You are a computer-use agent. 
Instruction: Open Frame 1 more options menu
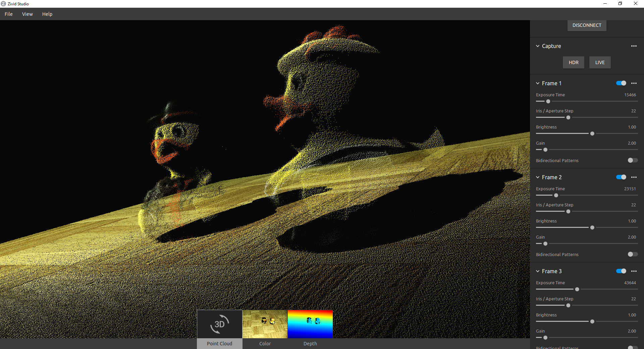(634, 83)
